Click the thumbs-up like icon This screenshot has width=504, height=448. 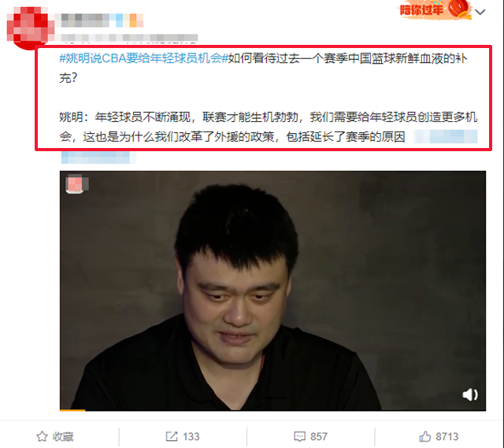(x=425, y=436)
